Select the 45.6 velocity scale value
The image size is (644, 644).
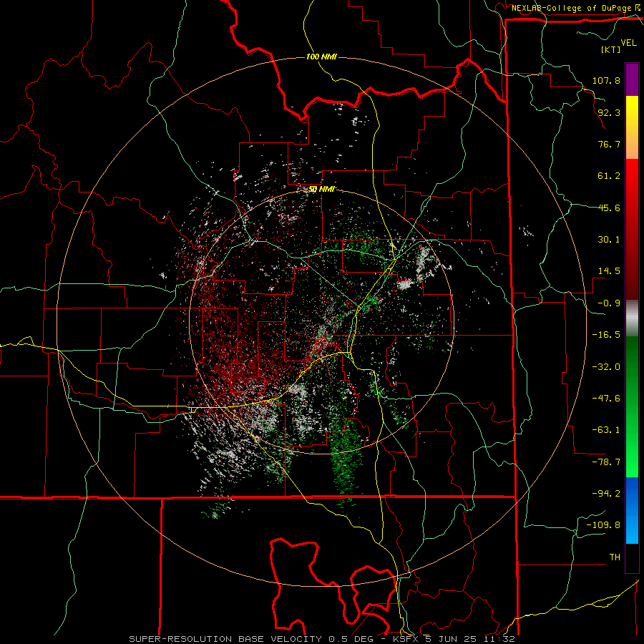[609, 208]
